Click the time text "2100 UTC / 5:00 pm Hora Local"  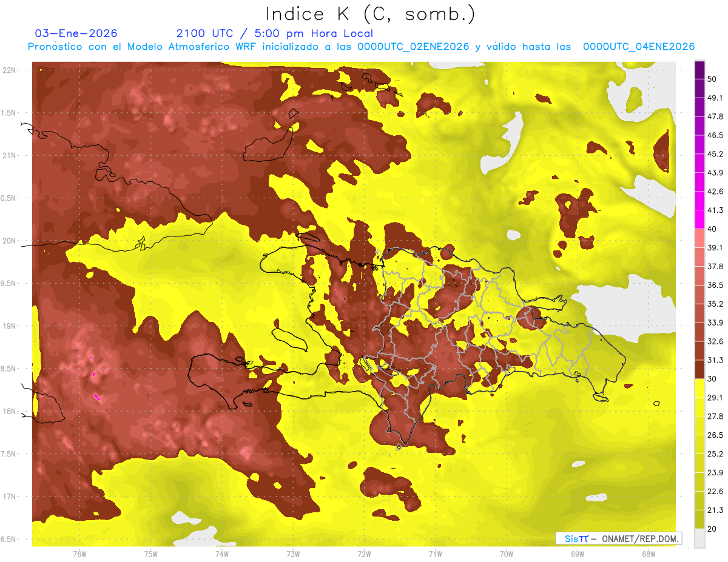click(275, 33)
